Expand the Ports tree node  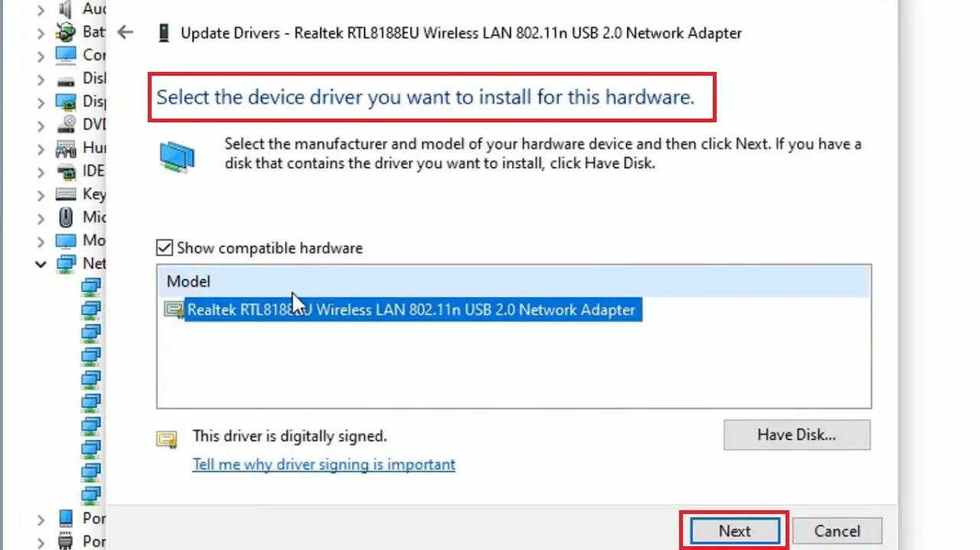(41, 519)
